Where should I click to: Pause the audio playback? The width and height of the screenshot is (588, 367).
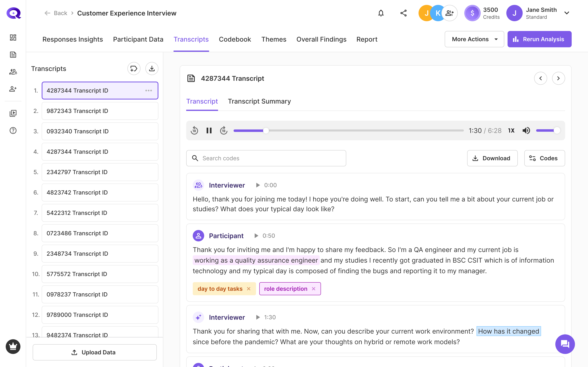[209, 130]
